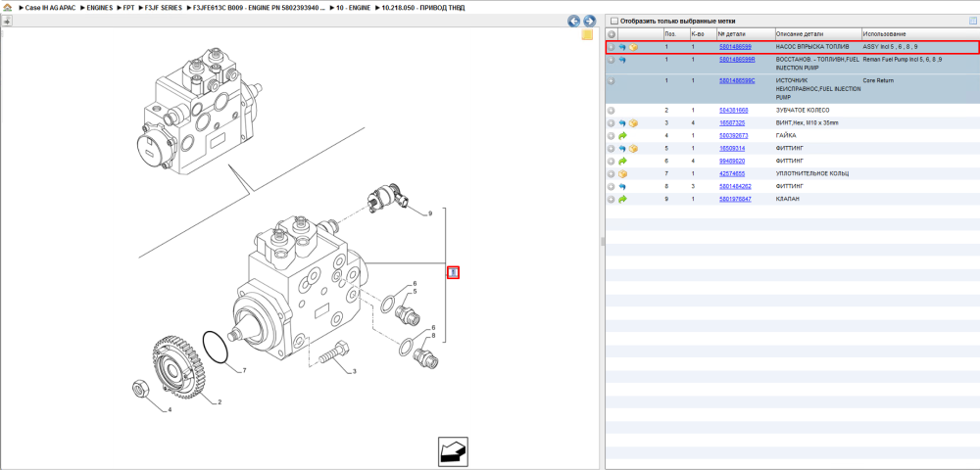Open 10 - ENGINE breadcrumb level
This screenshot has height=470, width=980.
point(354,8)
